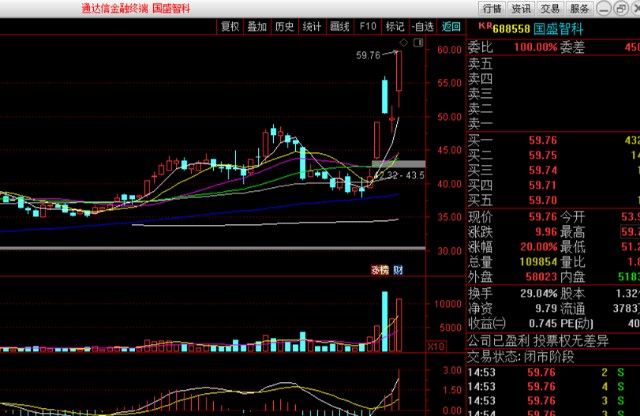Click the 净资 9.79 value
Screen dimensions: 640x416
(546, 309)
